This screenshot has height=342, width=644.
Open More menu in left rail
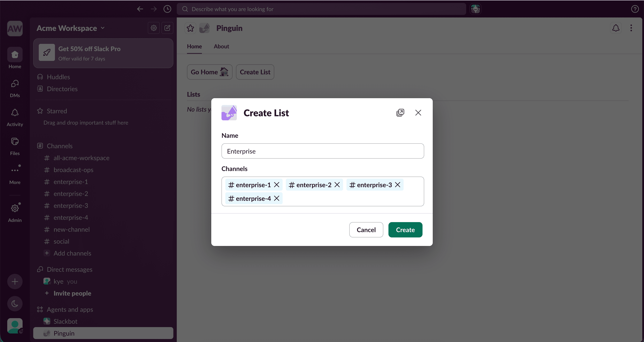pos(15,174)
